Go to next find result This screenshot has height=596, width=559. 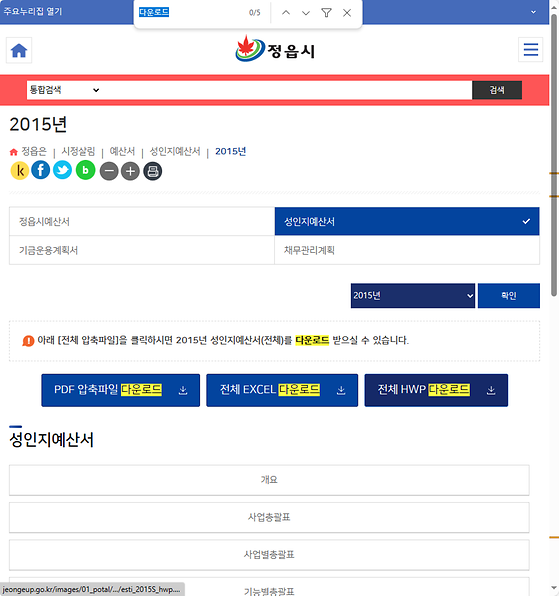point(306,13)
